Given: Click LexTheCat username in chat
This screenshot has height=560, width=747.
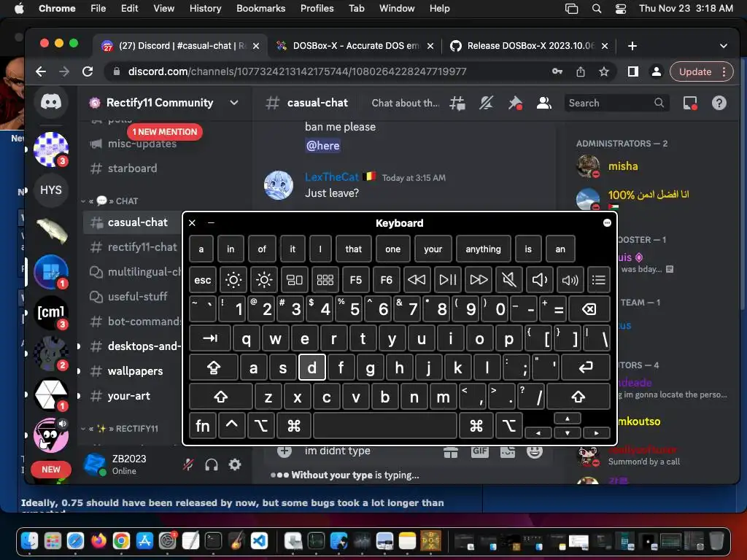Looking at the screenshot, I should tap(332, 177).
